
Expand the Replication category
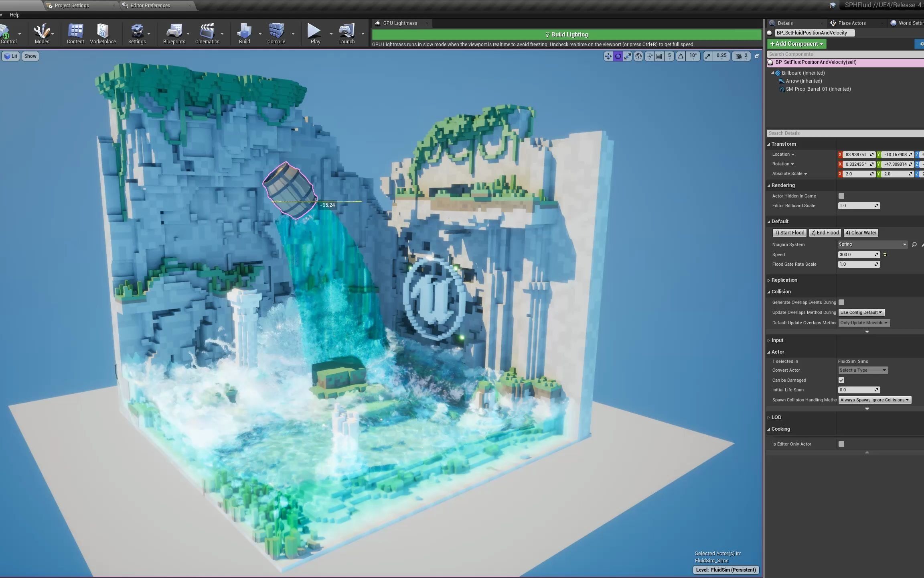769,280
